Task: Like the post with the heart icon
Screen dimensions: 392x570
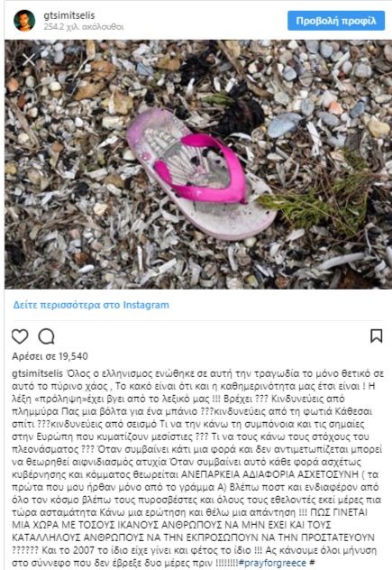Action: point(20,336)
